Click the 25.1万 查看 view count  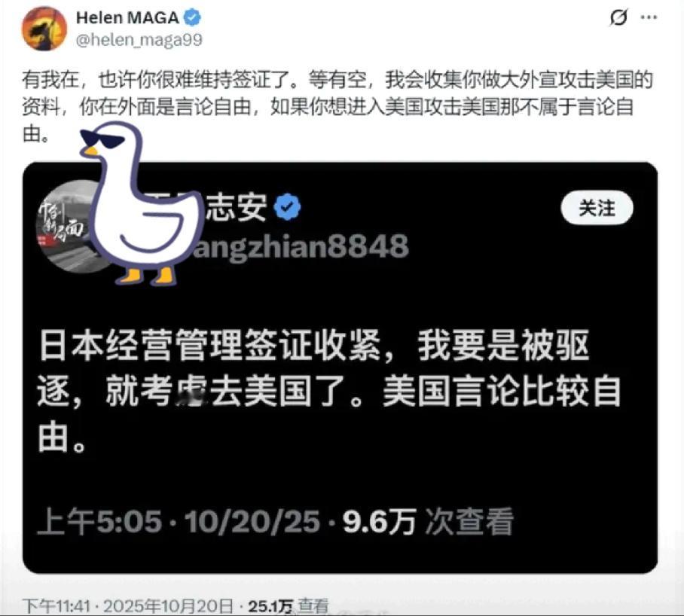[289, 606]
